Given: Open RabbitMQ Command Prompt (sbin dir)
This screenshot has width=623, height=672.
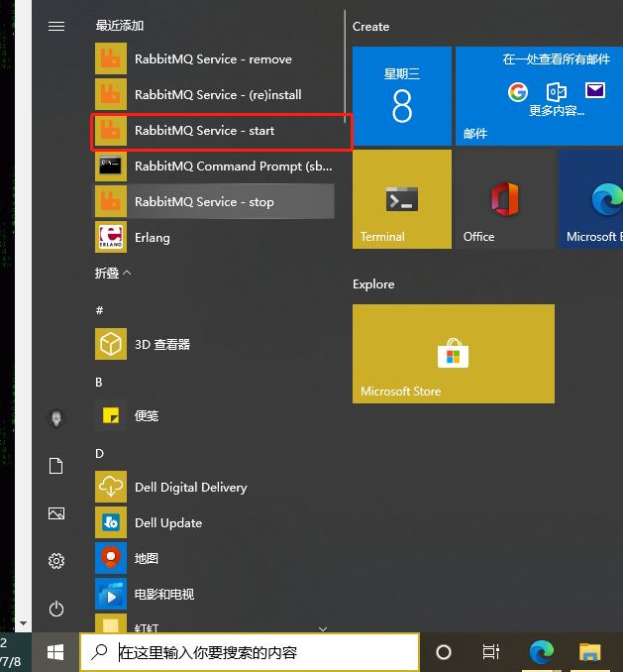Looking at the screenshot, I should point(214,166).
